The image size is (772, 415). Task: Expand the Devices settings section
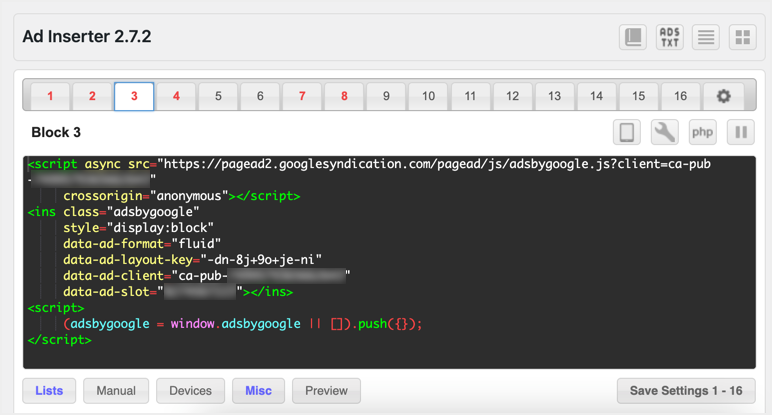[x=190, y=391]
